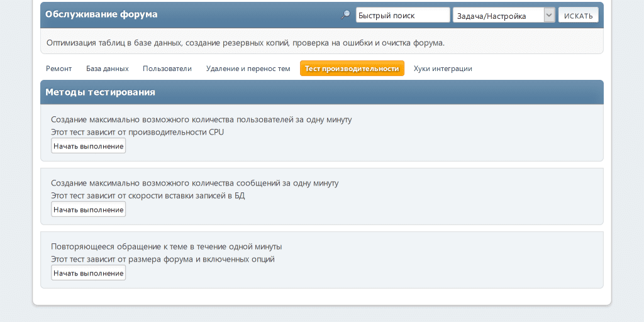Click the 'скорости вставки записей в БД' text
644x322 pixels.
[x=190, y=196]
